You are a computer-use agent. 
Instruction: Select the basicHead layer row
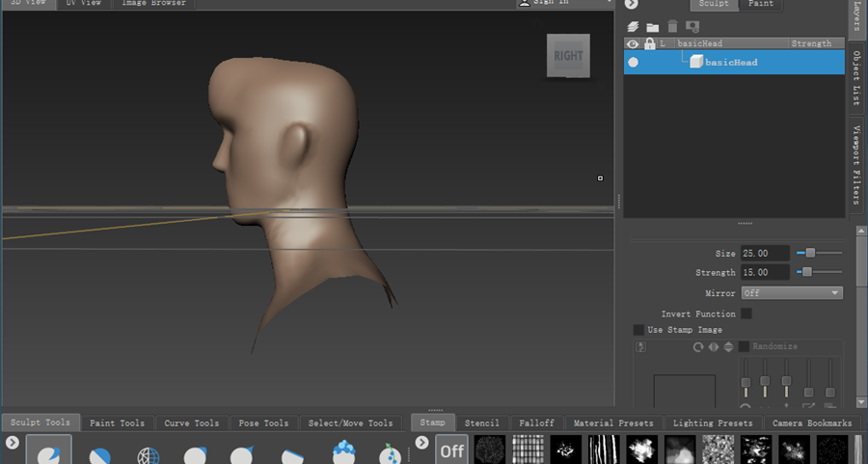[x=734, y=62]
